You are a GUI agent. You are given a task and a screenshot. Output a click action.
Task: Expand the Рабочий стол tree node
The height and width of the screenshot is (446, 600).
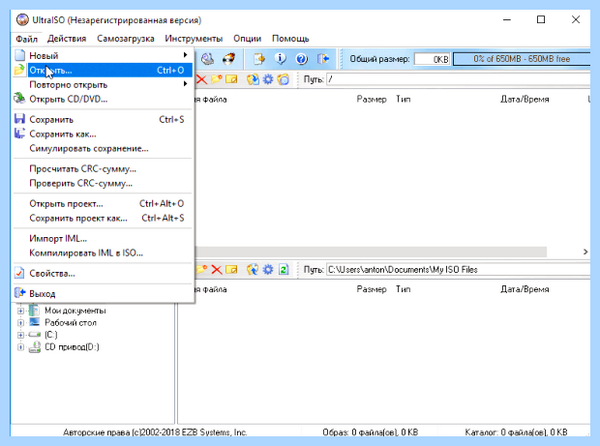coord(20,323)
